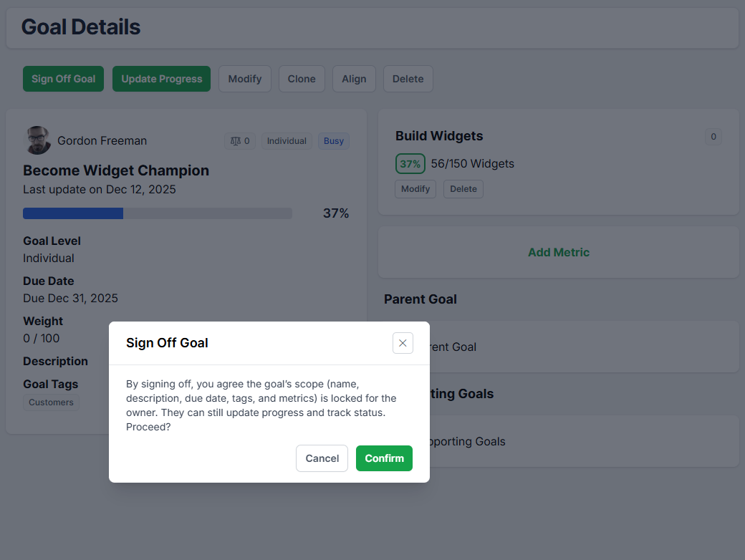Cancel the sign off dialog
The image size is (745, 560).
[322, 458]
